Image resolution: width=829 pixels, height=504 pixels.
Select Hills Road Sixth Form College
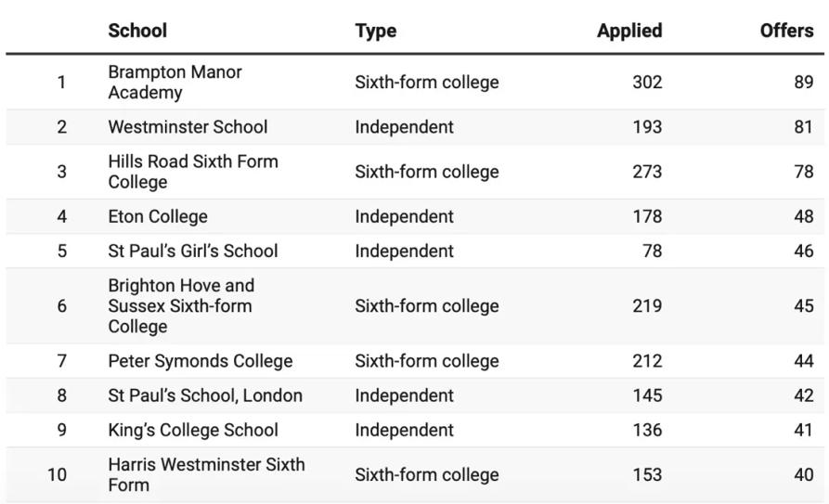click(x=192, y=172)
